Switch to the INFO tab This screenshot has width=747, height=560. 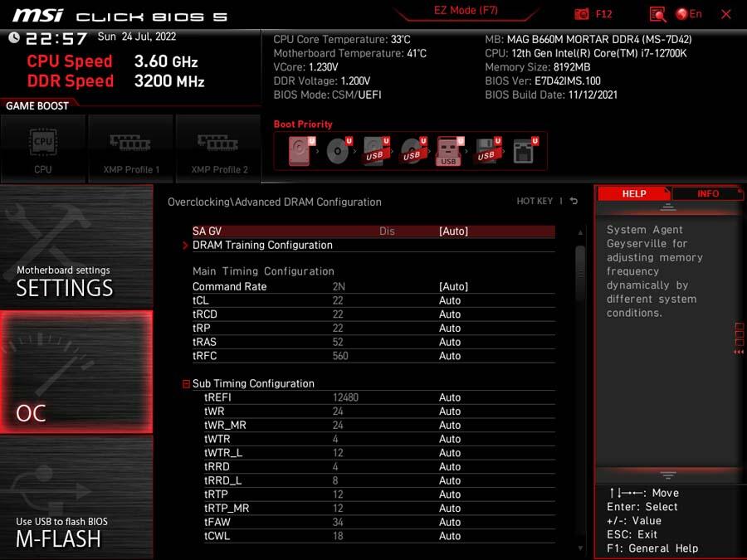[707, 194]
